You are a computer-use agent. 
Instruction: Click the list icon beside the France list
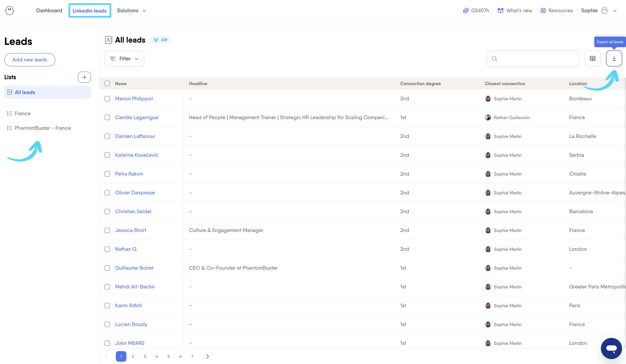click(9, 114)
